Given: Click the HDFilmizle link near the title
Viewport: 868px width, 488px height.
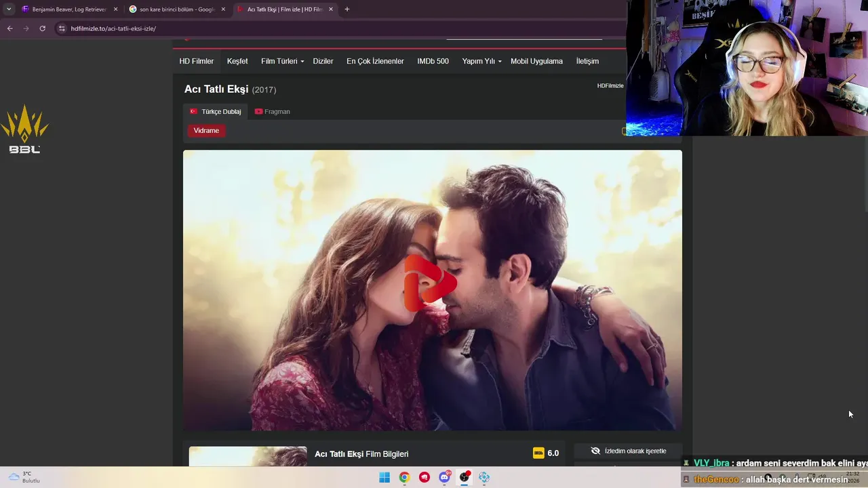Looking at the screenshot, I should pos(610,85).
